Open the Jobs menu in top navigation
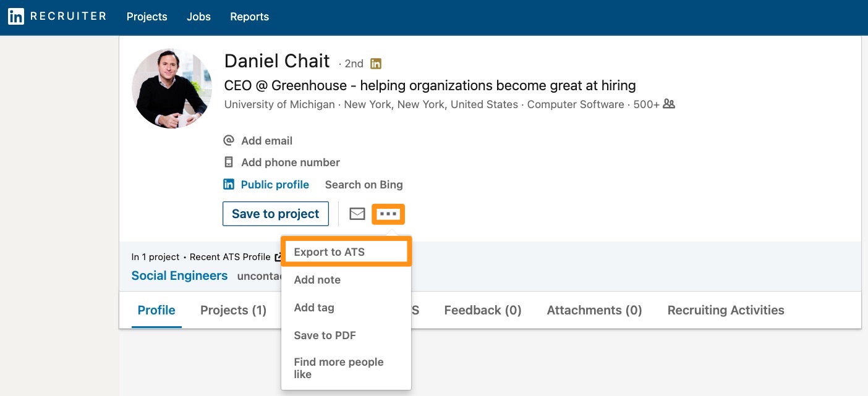Screen dimensions: 868x396 tap(198, 17)
